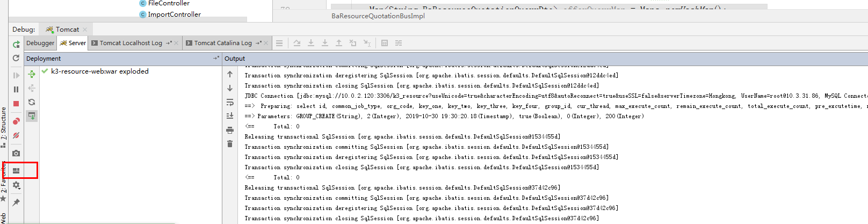This screenshot has width=868, height=224.
Task: Clear all console output trash icon
Action: (x=230, y=144)
